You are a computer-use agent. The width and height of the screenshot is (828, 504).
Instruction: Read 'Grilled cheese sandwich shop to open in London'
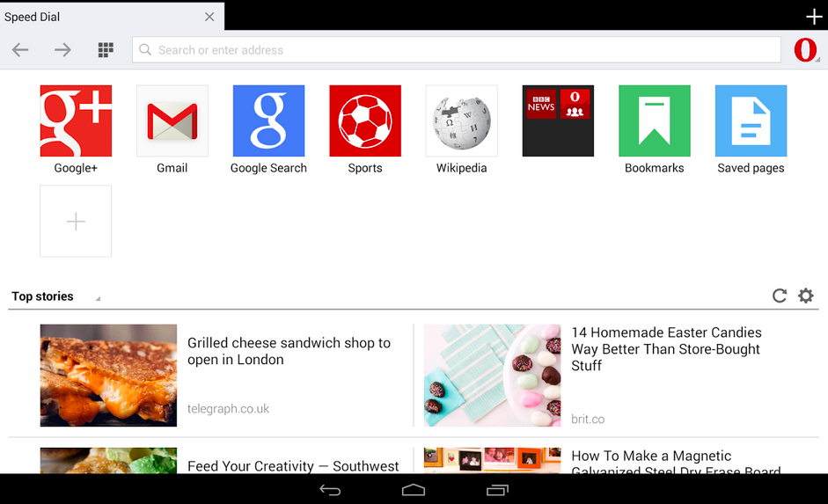point(289,351)
